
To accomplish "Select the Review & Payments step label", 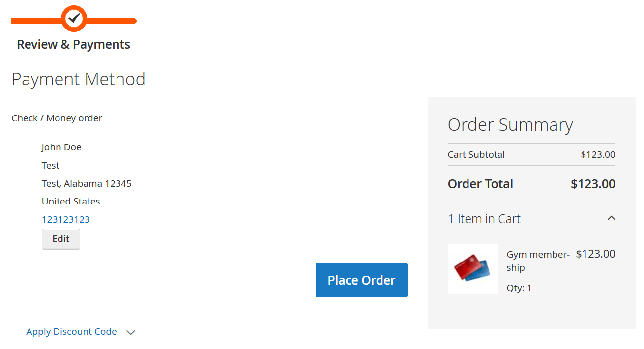I will click(74, 44).
